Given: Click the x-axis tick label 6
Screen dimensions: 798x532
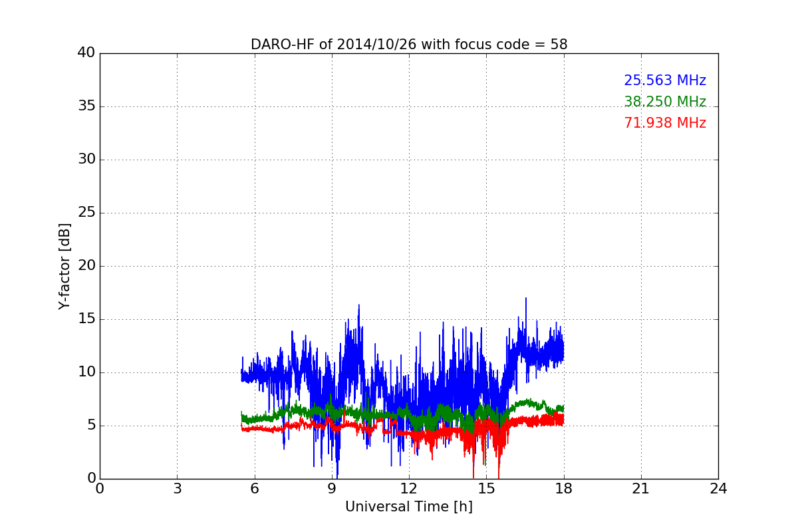Looking at the screenshot, I should tap(254, 489).
